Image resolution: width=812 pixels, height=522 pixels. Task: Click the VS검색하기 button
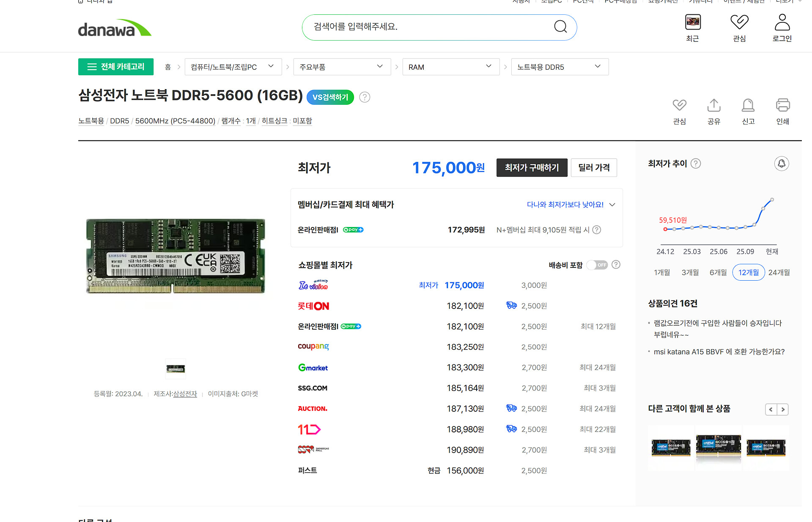point(330,97)
